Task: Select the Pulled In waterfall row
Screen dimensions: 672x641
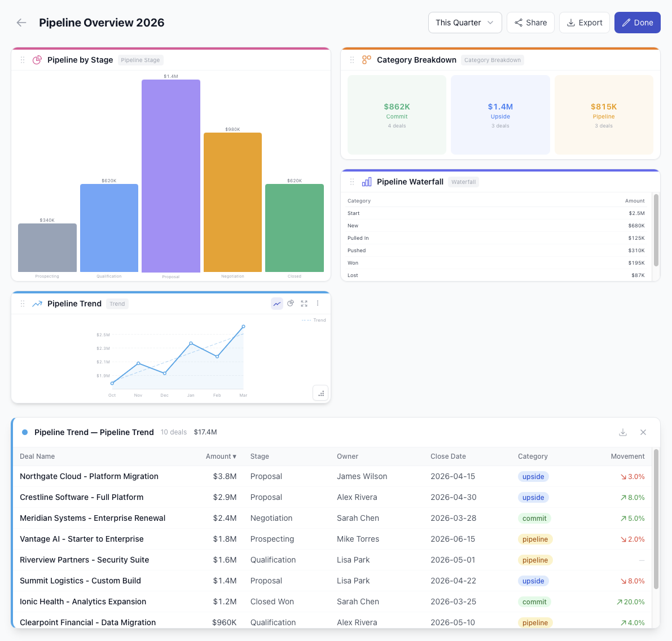Action: coord(496,238)
